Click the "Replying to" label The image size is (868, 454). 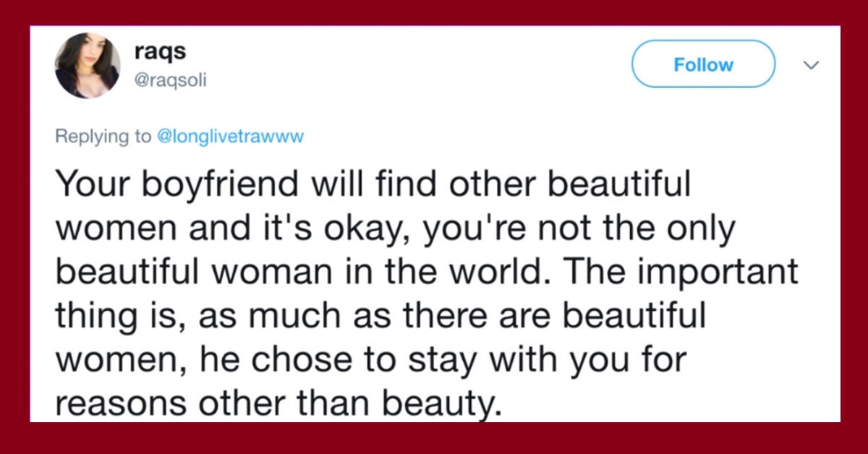pos(104,137)
